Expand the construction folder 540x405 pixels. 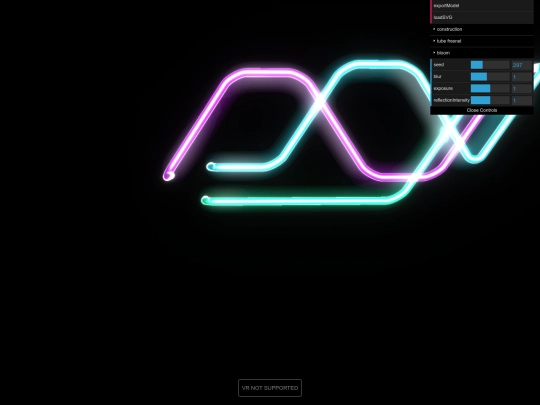(482, 29)
